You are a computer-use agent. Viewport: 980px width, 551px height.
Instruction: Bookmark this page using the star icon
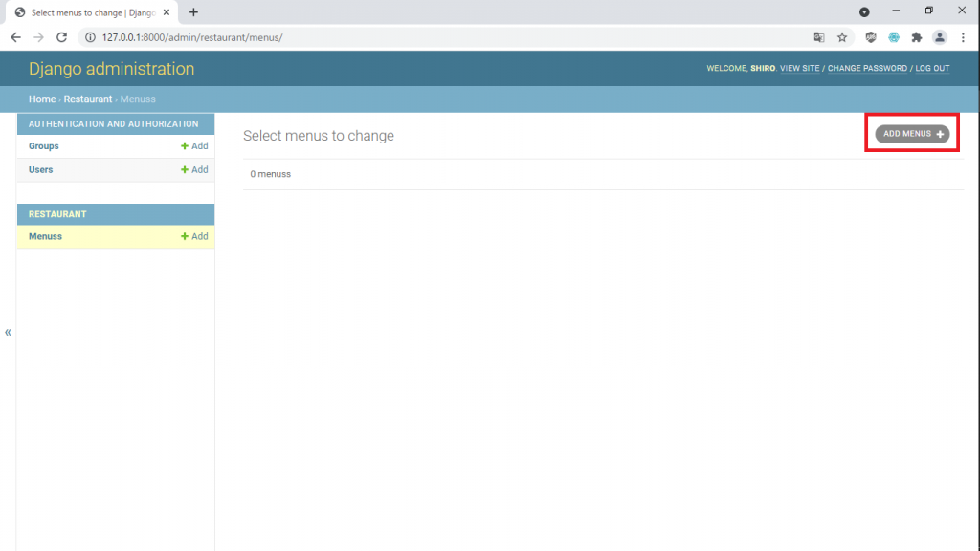point(841,37)
